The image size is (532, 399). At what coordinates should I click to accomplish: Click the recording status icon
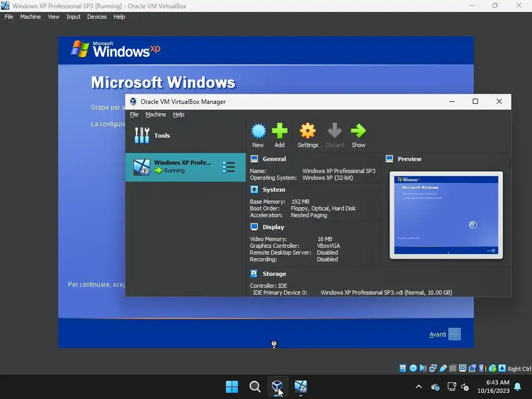pos(472,368)
